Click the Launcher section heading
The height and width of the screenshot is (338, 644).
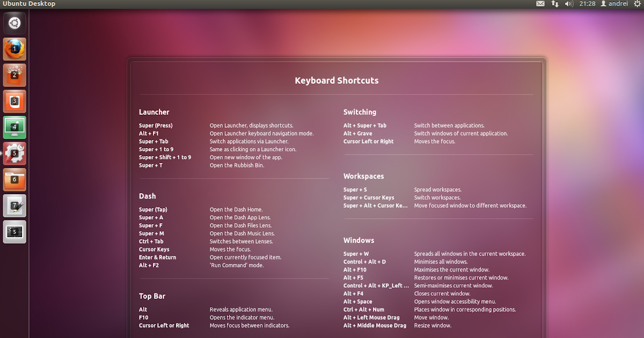[154, 112]
